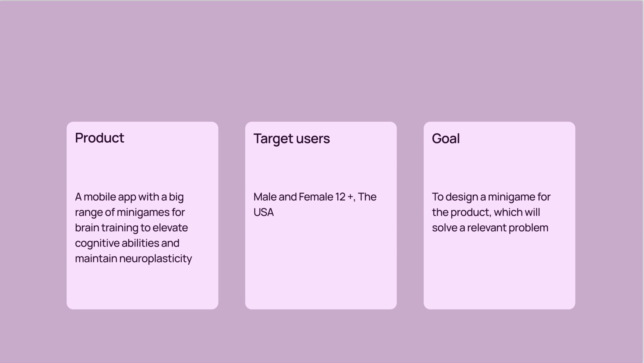Select the "12 +" age text
The height and width of the screenshot is (363, 644).
click(344, 197)
